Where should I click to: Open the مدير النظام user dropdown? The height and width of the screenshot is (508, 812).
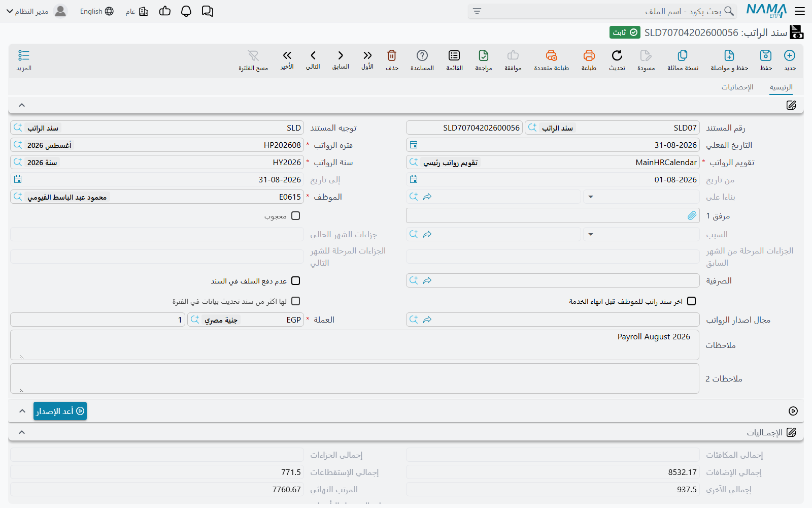click(x=36, y=11)
